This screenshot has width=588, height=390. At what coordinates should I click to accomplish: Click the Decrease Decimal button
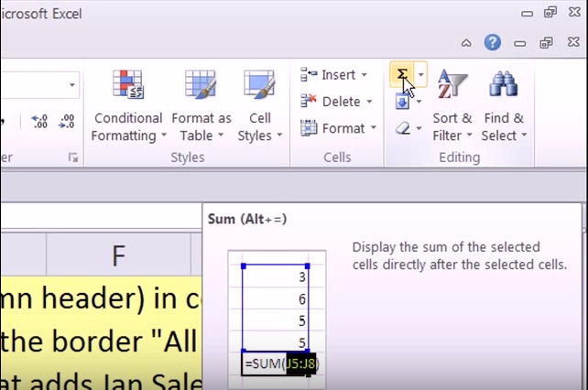(x=66, y=122)
